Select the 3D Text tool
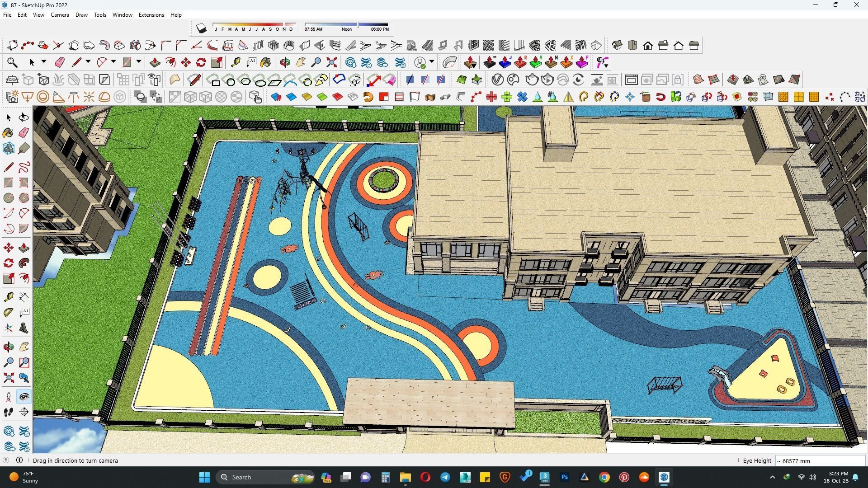868x488 pixels. [24, 328]
